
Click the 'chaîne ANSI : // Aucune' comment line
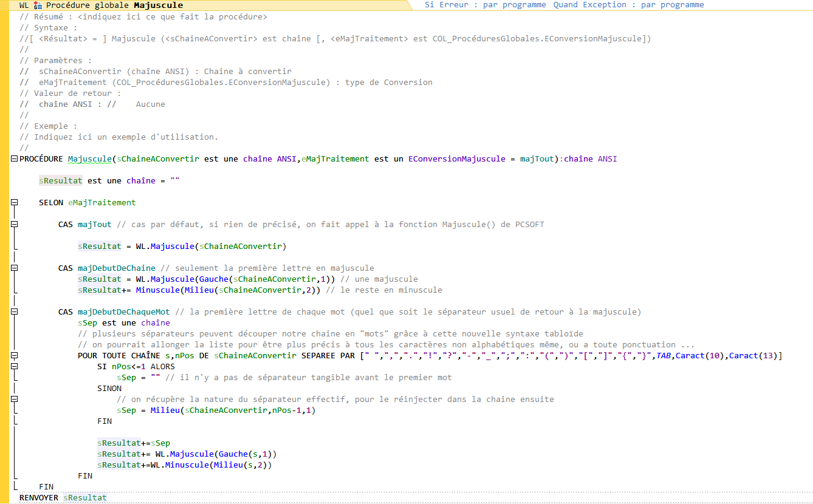[x=92, y=104]
